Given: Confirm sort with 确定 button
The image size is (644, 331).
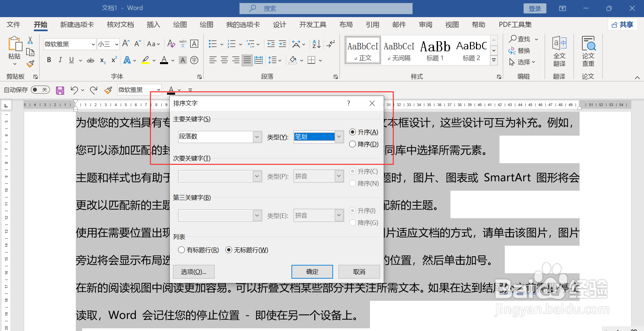Looking at the screenshot, I should tap(312, 272).
